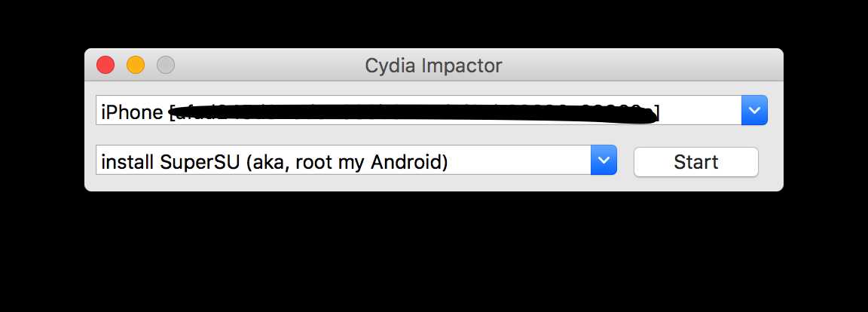Click the closing bracket after the redacted device ID

pyautogui.click(x=656, y=113)
